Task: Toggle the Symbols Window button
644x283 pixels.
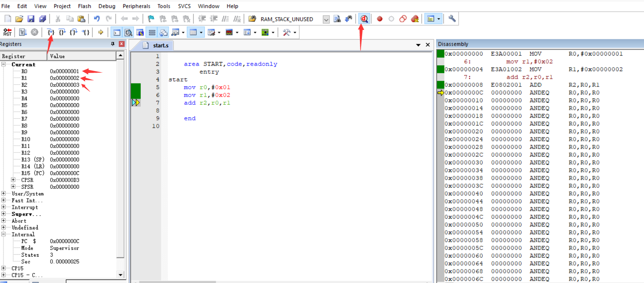Action: point(140,32)
